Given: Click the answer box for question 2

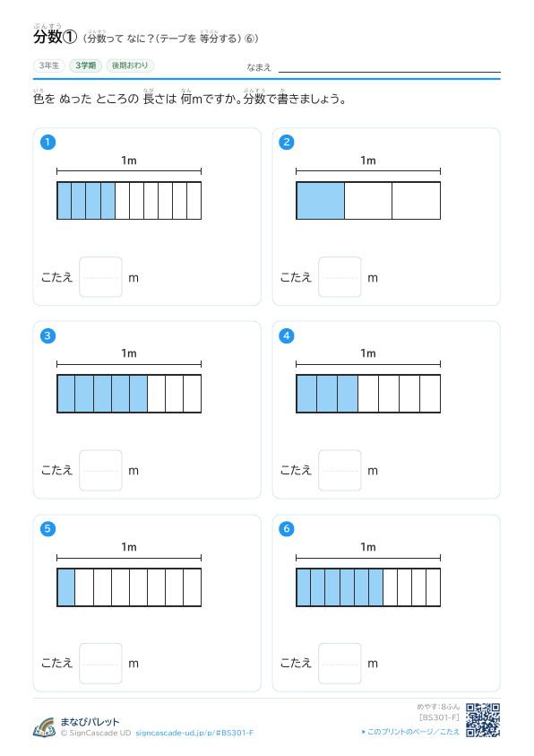Looking at the screenshot, I should pos(340,277).
